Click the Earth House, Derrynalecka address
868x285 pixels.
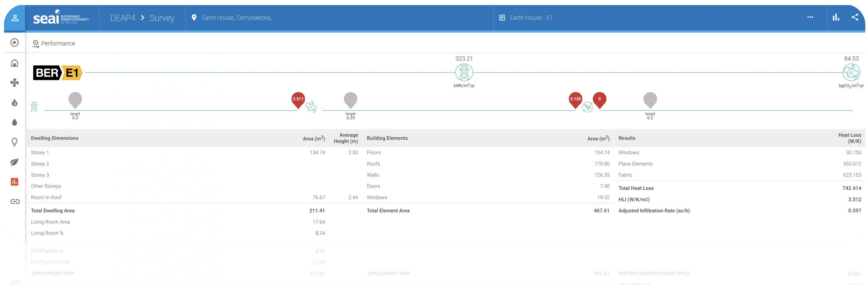coord(236,18)
